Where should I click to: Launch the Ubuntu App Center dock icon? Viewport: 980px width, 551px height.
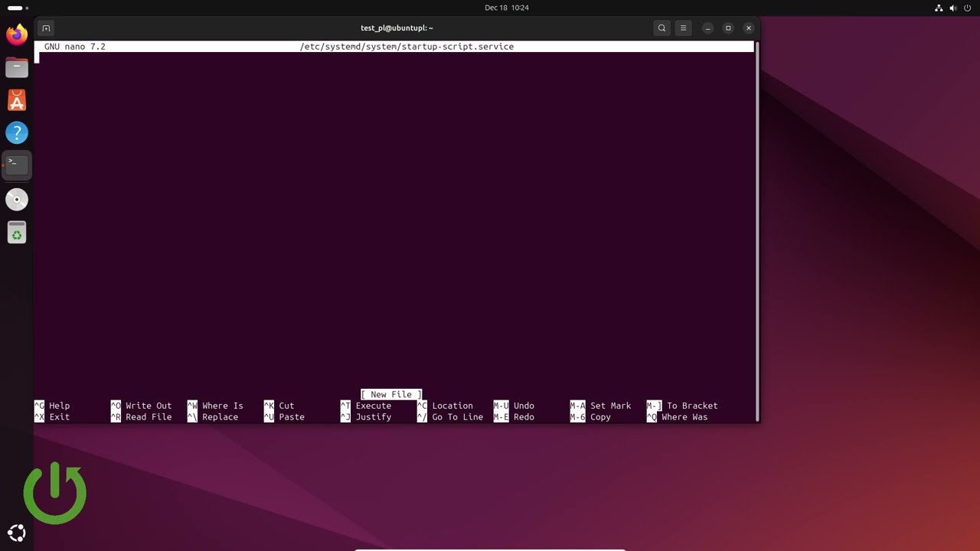(x=17, y=100)
